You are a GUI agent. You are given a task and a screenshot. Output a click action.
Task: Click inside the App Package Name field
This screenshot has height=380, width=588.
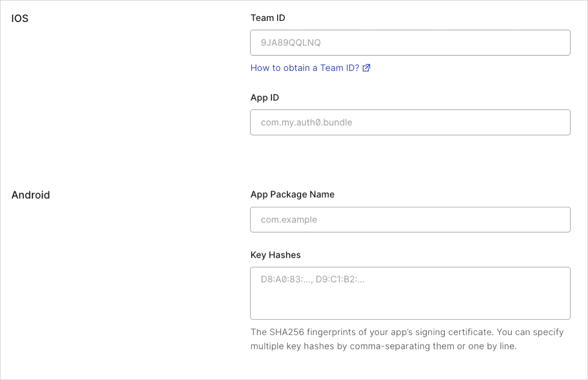[x=410, y=219]
